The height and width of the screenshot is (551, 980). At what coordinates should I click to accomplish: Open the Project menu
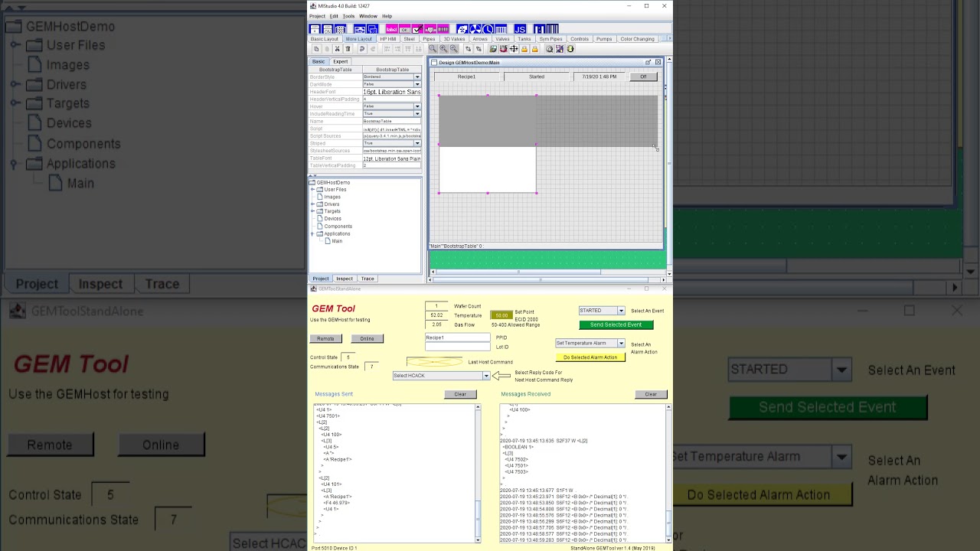pos(317,16)
